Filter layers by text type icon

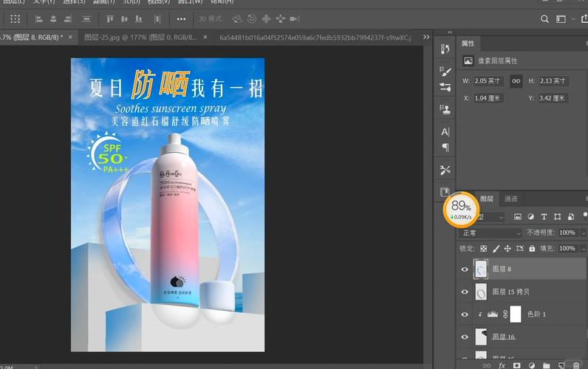[544, 217]
